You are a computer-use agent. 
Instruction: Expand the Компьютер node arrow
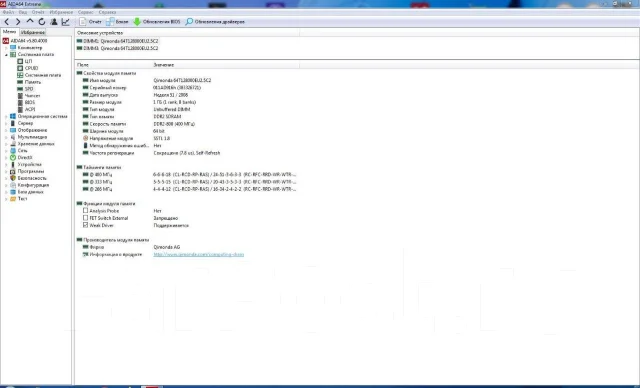tap(6, 48)
